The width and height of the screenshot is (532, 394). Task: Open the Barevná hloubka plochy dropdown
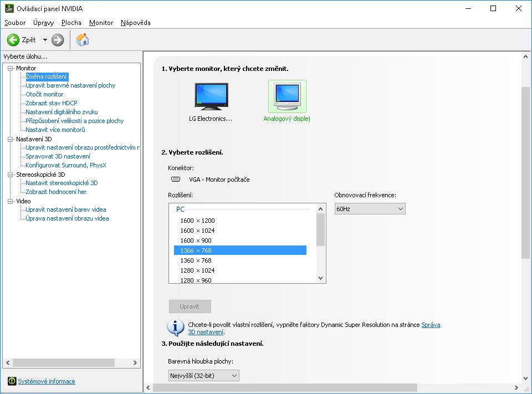pos(203,376)
